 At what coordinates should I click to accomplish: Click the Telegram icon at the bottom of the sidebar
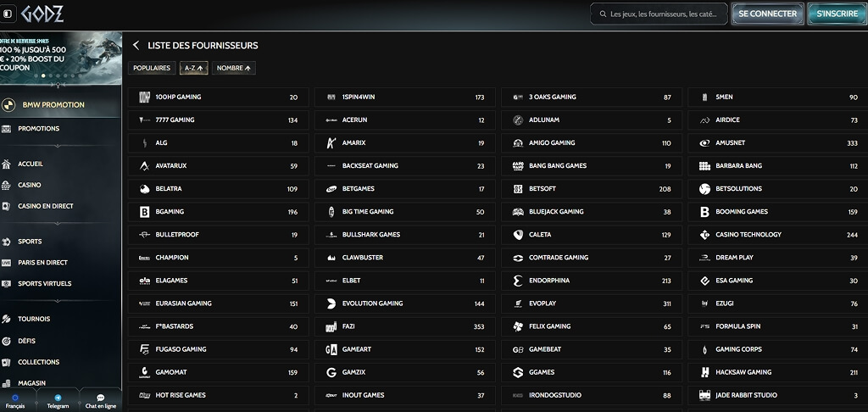pyautogui.click(x=58, y=398)
